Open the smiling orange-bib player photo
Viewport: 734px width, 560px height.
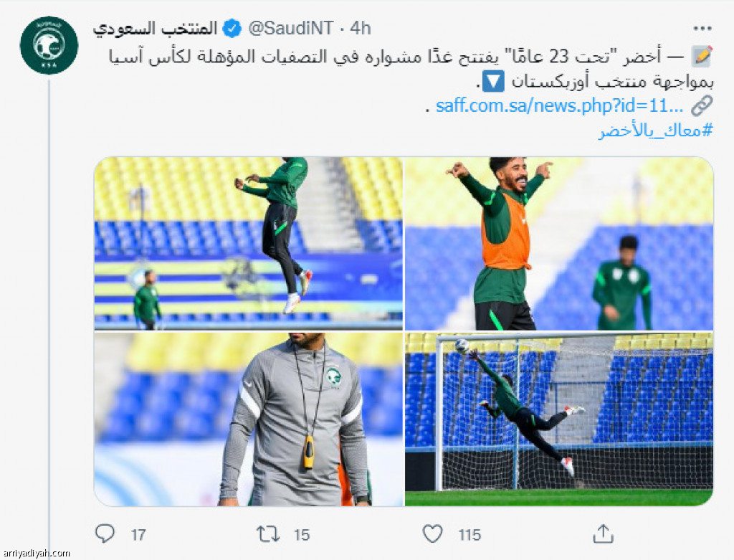(559, 244)
